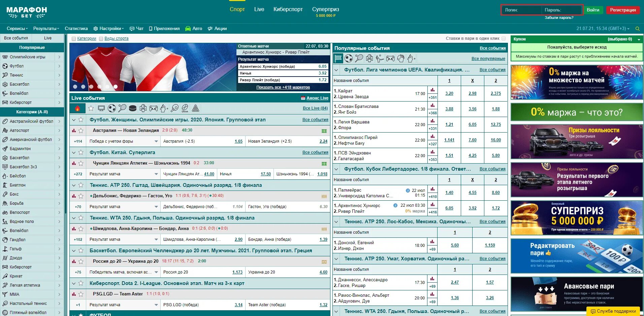Filter Live события by esports gamepad icon
644x316 pixels.
pos(154,108)
